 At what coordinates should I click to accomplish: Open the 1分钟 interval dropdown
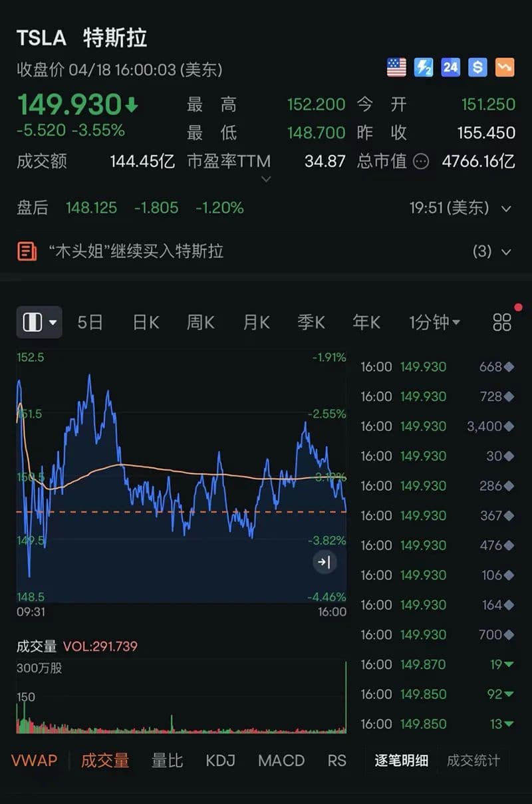434,323
